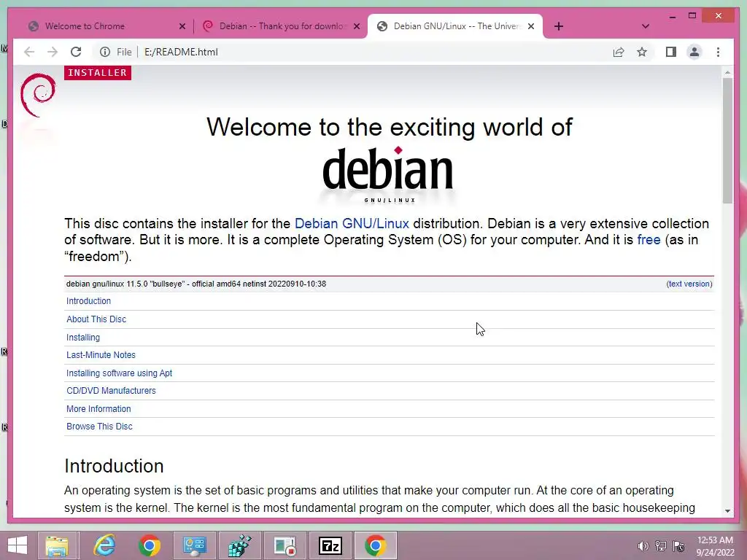
Task: Open the Chrome side panel
Action: (x=671, y=52)
